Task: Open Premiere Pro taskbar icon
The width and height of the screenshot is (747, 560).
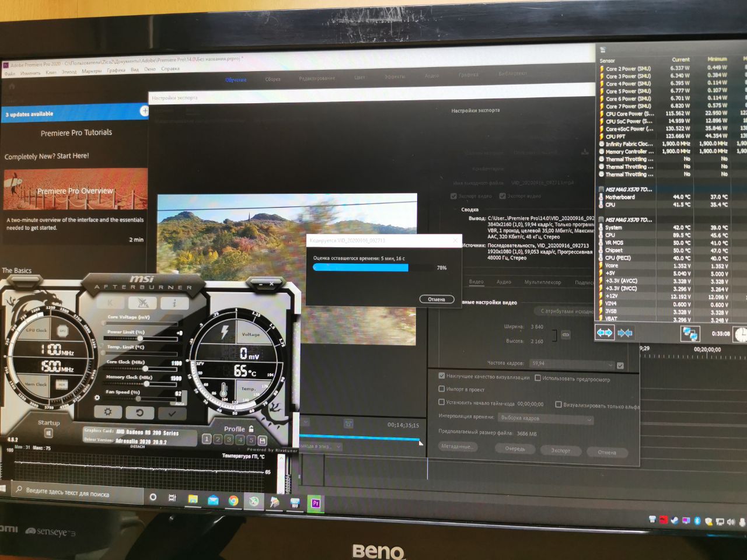Action: (316, 503)
